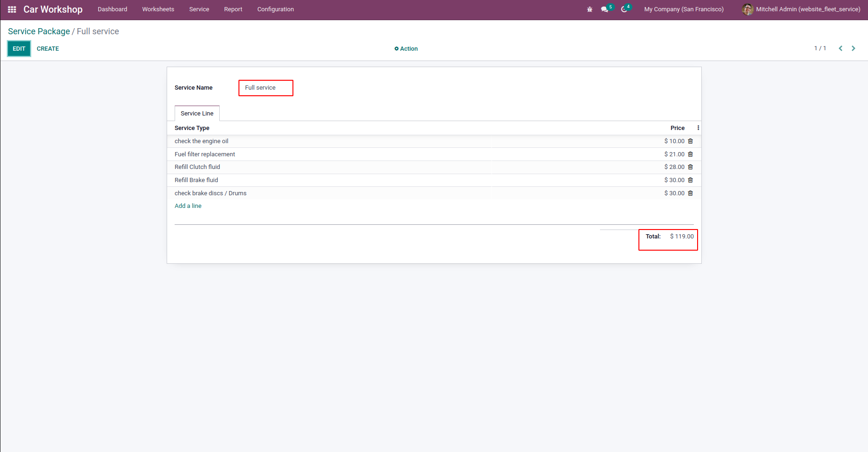Open the Service menu
Viewport: 868px width, 452px height.
point(199,9)
